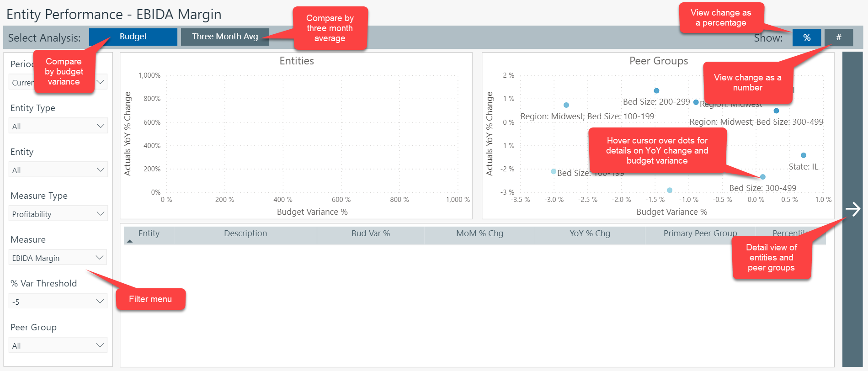Sort table by MoM % Chg column
The image size is (868, 371).
(x=479, y=233)
